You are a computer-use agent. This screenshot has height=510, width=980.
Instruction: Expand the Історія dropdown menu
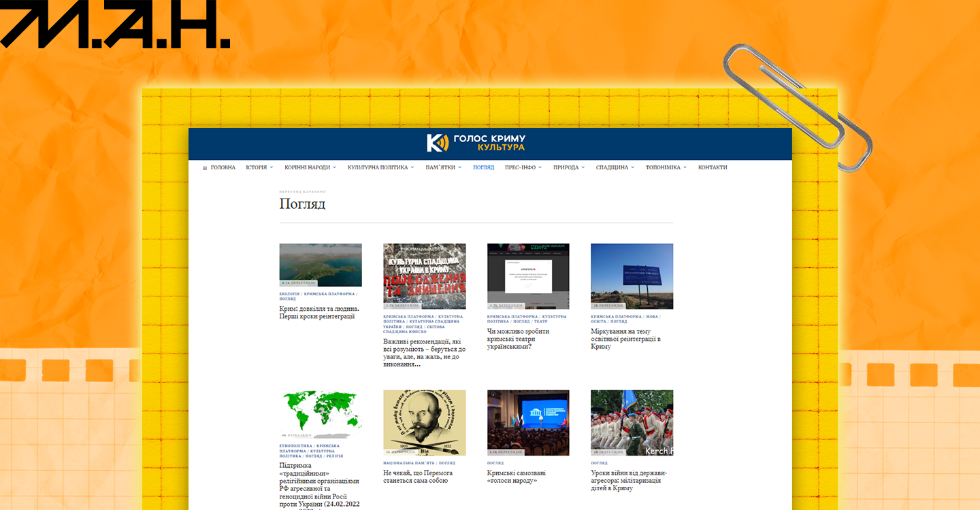pos(259,167)
